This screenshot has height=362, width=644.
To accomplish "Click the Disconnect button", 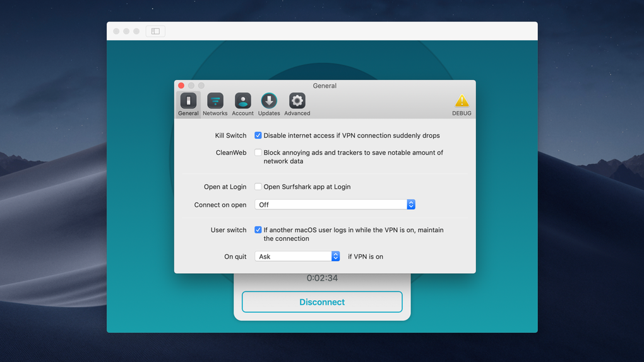I will [322, 302].
